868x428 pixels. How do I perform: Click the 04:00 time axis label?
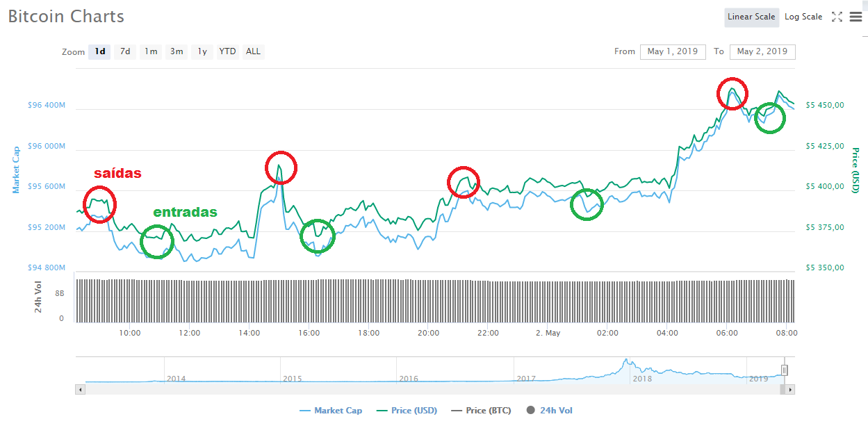coord(667,333)
